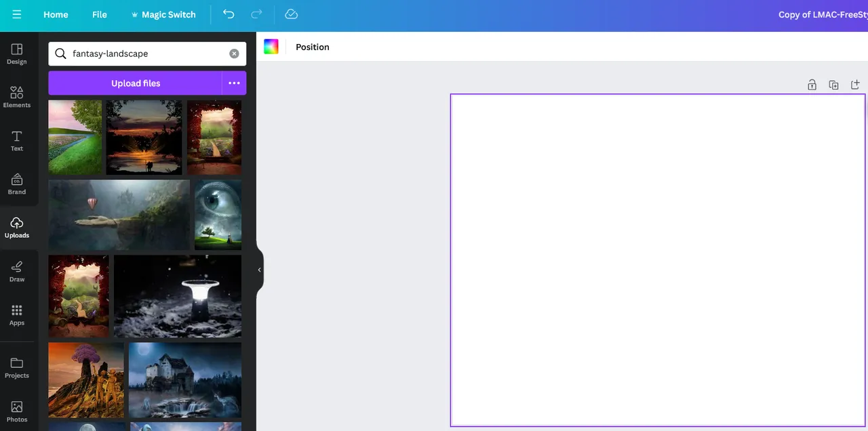Open the Magic Switch menu
Screen dimensions: 868x431
tap(163, 14)
